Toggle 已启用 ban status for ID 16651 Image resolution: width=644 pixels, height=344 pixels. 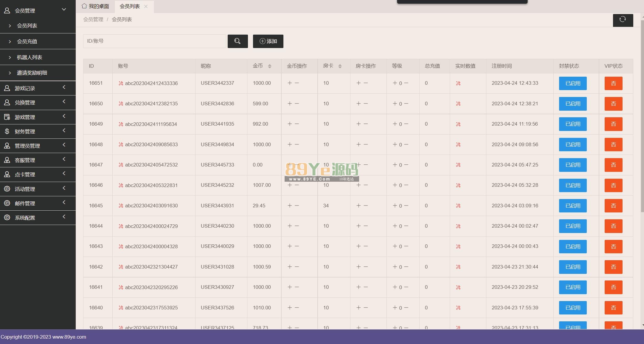pyautogui.click(x=572, y=83)
